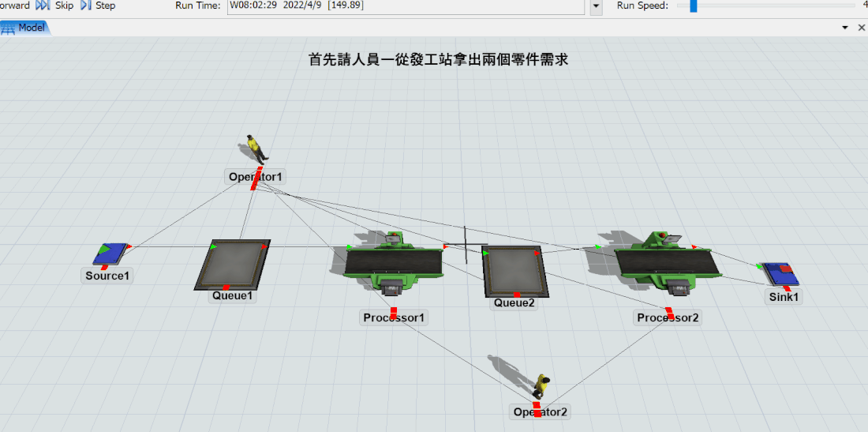Click the Operator1 person figure
Screen dimensions: 868x432
click(x=254, y=149)
